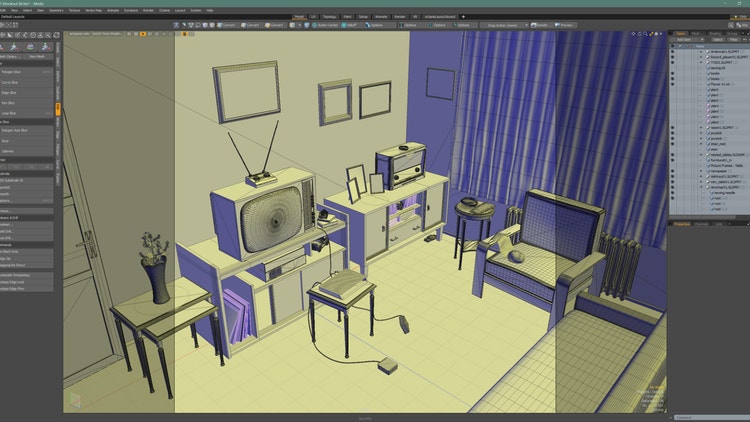Open the Octane menu

click(164, 10)
